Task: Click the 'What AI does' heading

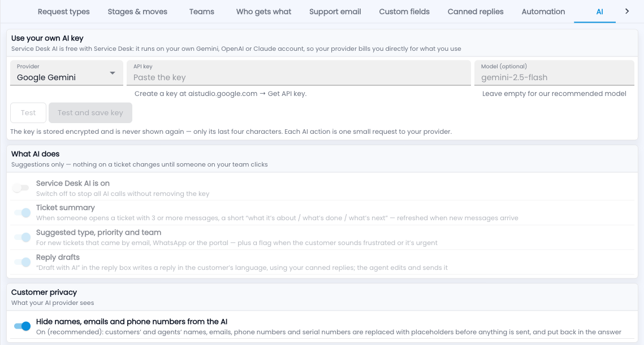Action: click(35, 154)
